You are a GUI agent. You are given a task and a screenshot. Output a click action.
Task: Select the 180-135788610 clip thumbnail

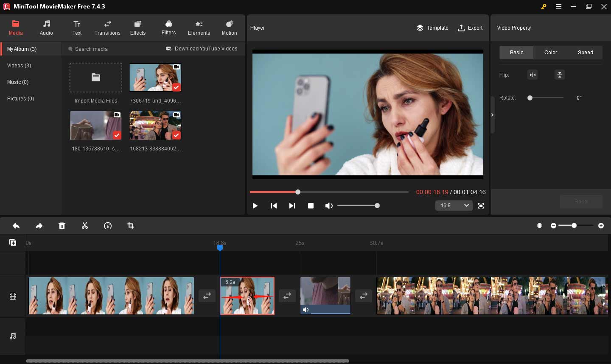[x=95, y=125]
